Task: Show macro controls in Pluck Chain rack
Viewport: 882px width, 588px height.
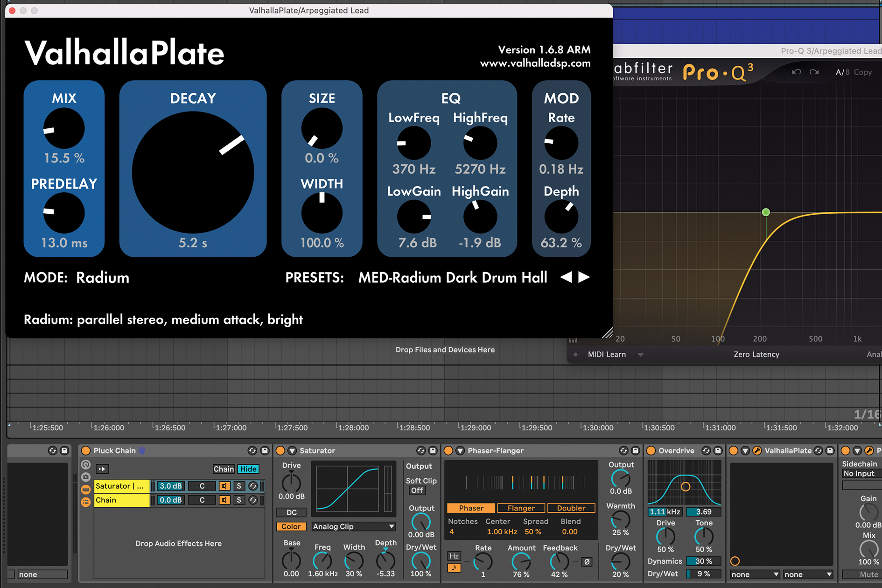Action: coord(86,464)
